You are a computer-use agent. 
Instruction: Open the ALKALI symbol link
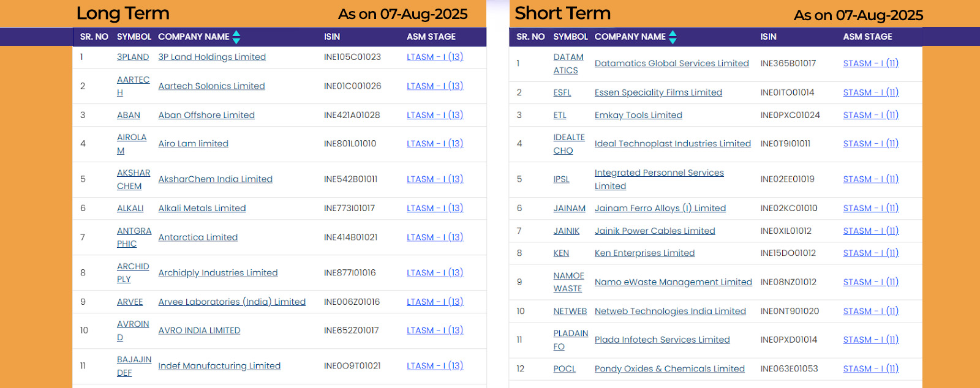click(x=130, y=208)
